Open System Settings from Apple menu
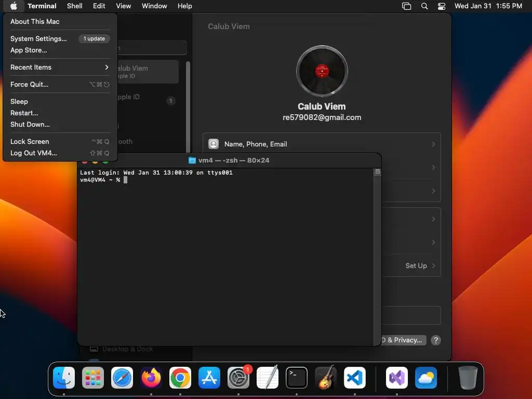The height and width of the screenshot is (399, 532). tap(38, 38)
